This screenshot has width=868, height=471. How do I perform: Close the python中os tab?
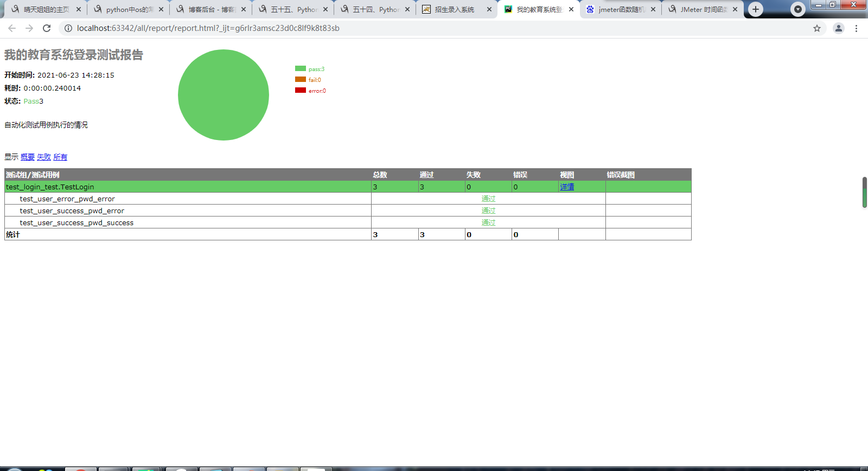click(x=161, y=9)
